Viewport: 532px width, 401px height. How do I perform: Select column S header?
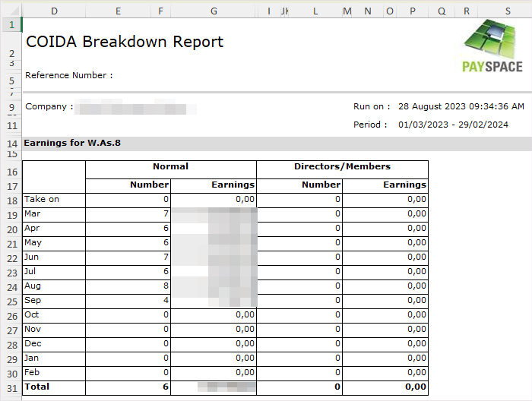coord(507,11)
